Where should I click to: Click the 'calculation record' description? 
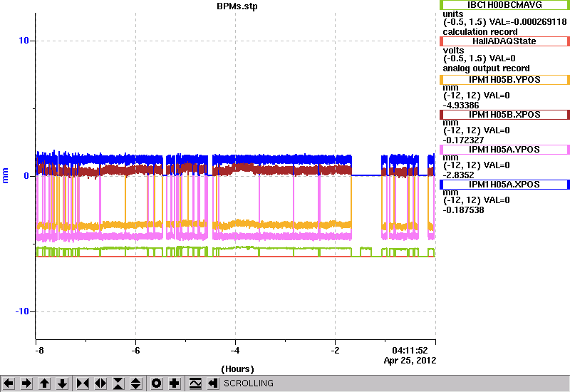point(480,32)
